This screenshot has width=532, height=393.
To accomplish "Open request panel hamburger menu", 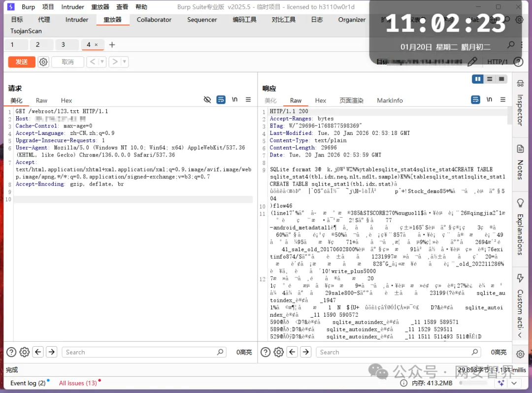I will point(248,99).
